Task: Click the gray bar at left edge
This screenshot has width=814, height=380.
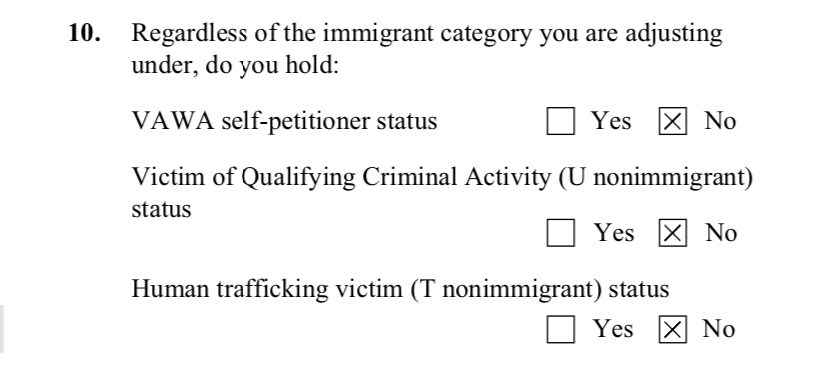Action: point(2,329)
